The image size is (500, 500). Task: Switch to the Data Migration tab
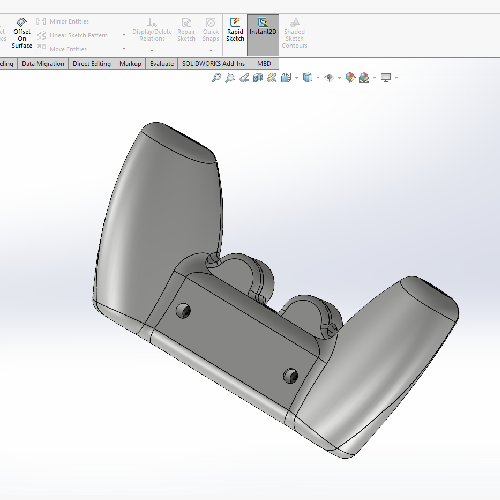[x=43, y=63]
